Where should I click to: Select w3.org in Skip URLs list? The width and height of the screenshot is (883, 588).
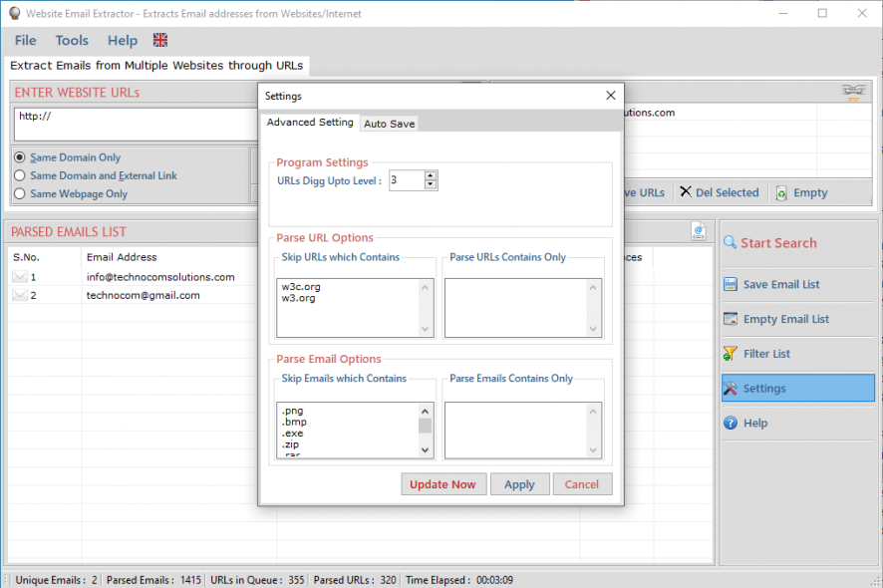(298, 298)
